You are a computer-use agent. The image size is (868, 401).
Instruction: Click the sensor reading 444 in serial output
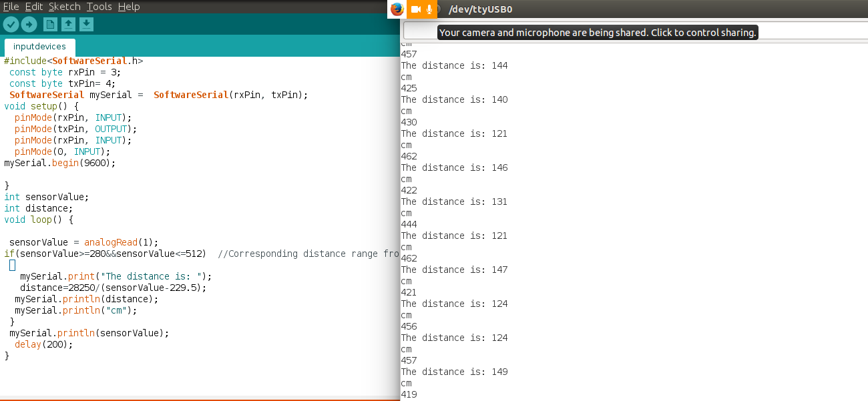pos(409,224)
